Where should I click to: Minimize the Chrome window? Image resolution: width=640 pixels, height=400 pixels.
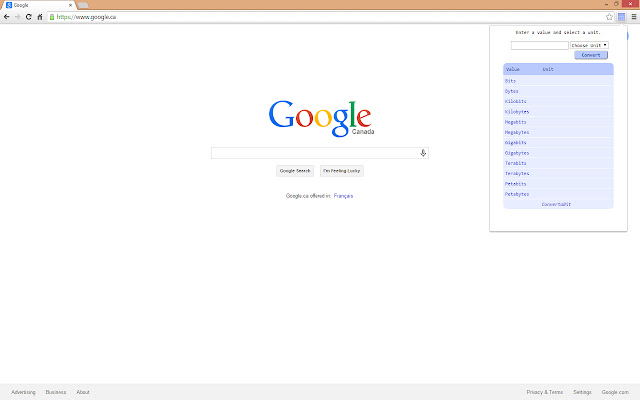coord(606,4)
